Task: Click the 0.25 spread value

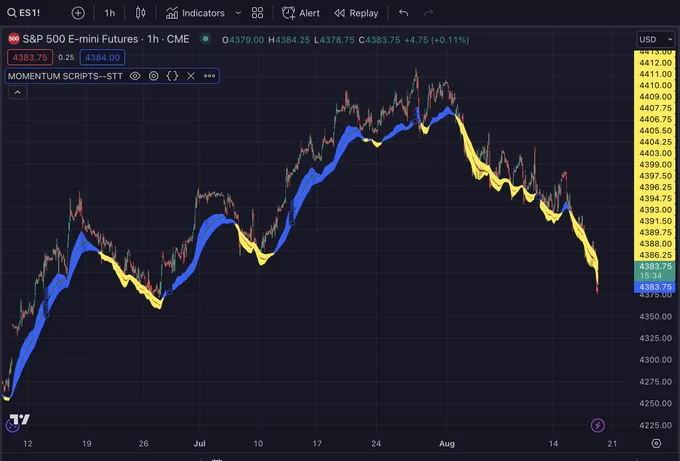Action: coord(66,57)
